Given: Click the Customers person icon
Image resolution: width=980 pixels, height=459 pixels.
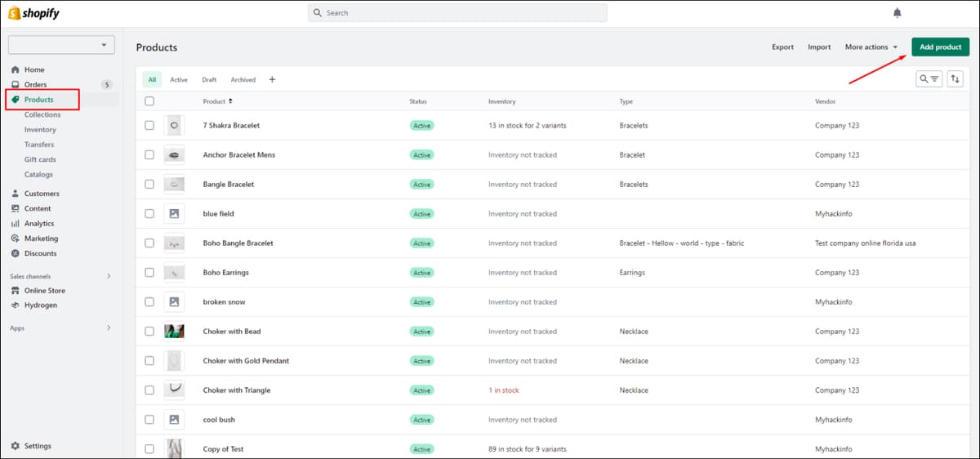Looking at the screenshot, I should tap(15, 194).
